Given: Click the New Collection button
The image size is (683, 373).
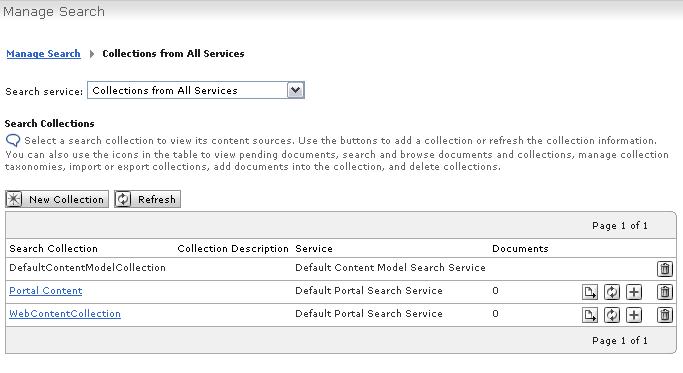Looking at the screenshot, I should (57, 199).
